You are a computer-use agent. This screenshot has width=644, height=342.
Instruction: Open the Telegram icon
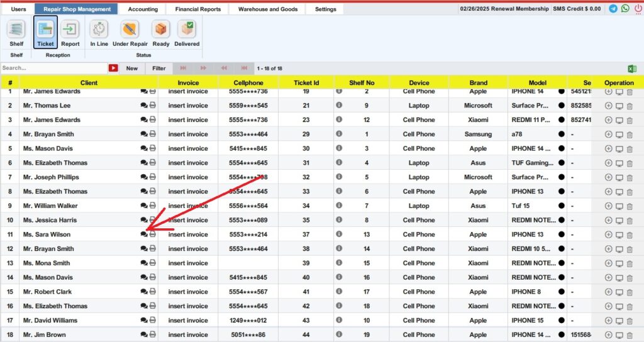click(x=613, y=9)
